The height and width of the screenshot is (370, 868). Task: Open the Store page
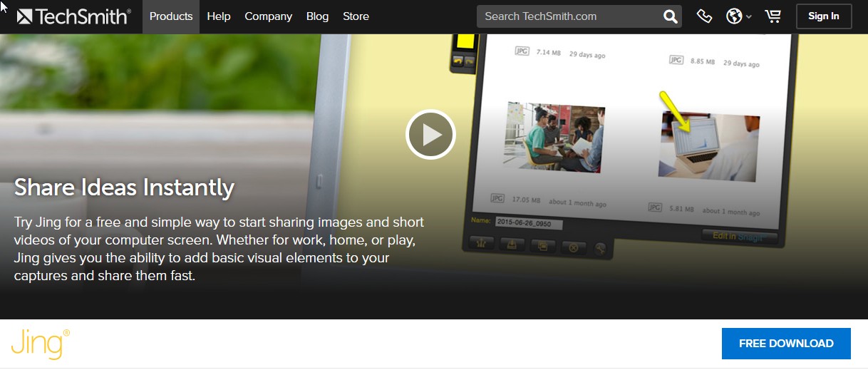356,16
